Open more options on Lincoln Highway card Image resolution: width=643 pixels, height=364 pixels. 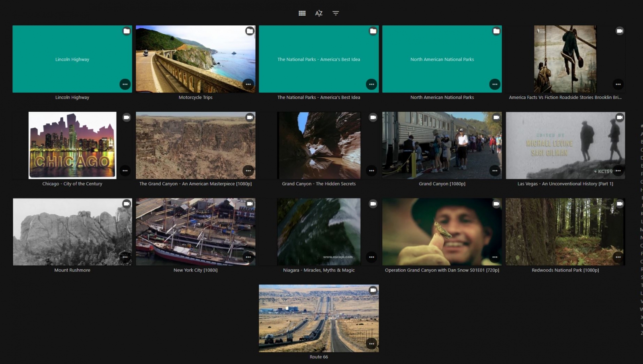125,84
